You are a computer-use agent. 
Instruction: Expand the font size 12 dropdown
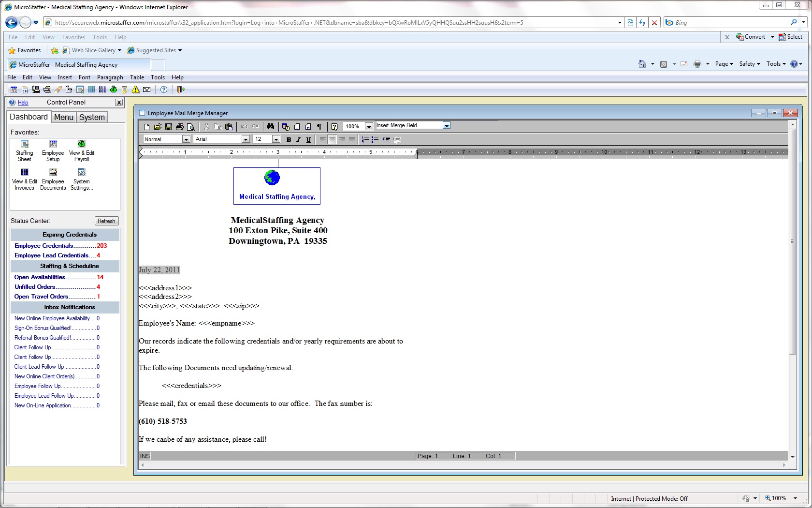coord(276,139)
